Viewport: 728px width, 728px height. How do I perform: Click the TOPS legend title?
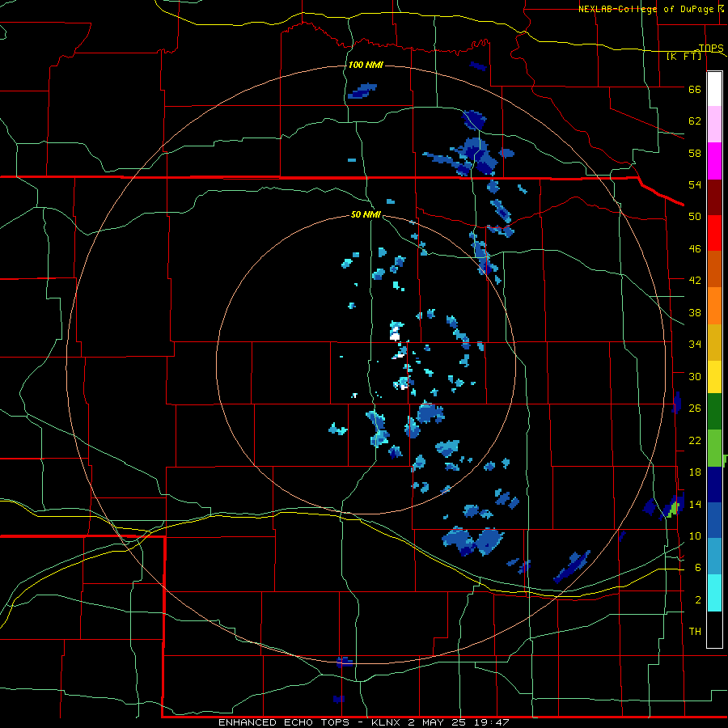coord(711,48)
